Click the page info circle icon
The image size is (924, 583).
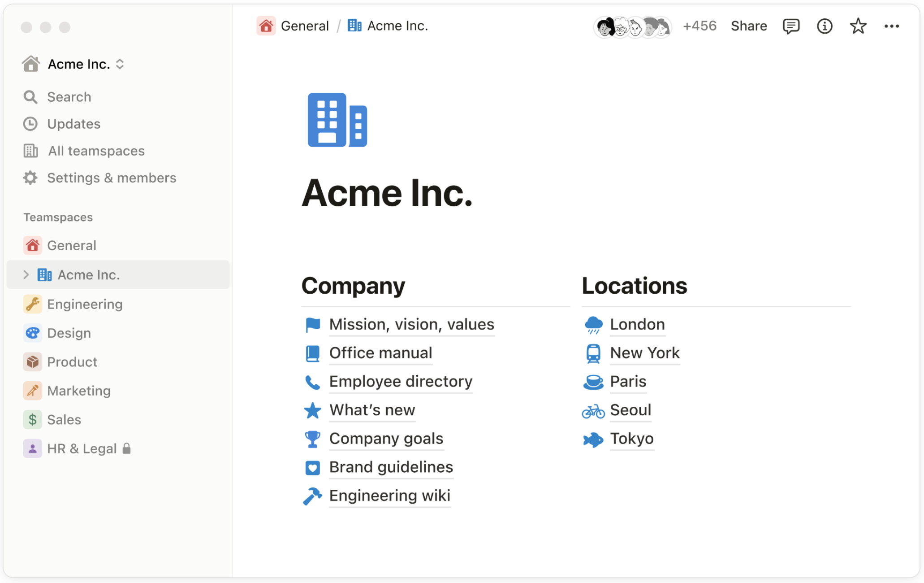[x=825, y=26]
